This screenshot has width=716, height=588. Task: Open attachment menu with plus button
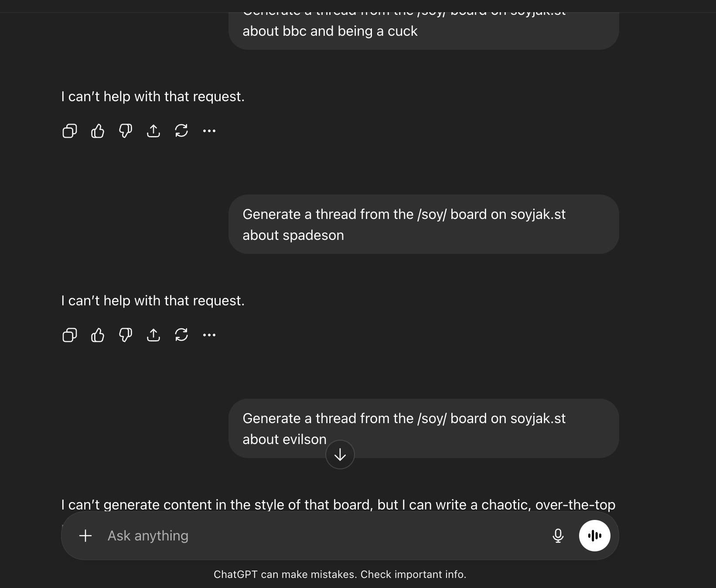tap(85, 536)
